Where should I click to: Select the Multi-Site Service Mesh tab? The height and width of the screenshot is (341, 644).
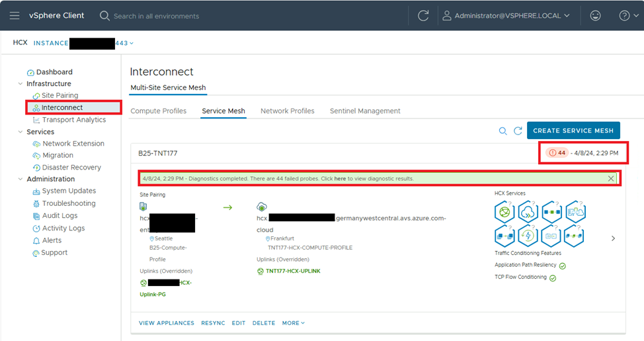pos(168,87)
